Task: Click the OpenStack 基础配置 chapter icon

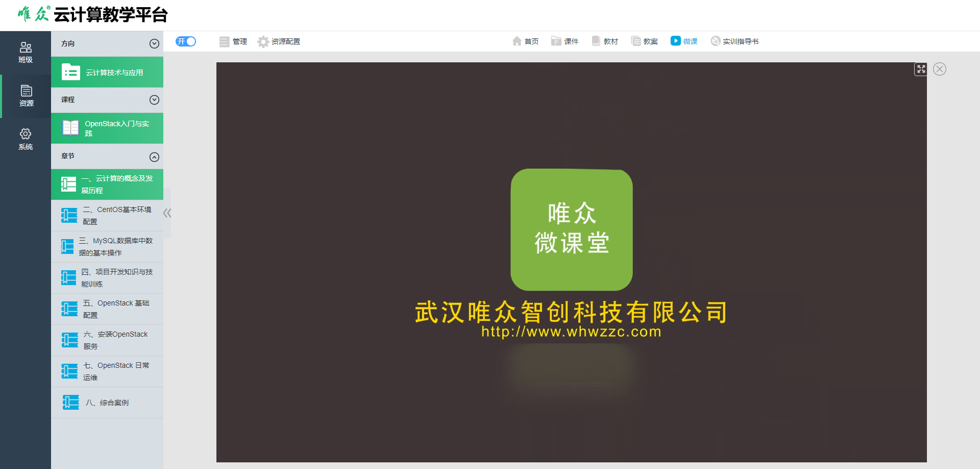Action: coord(69,309)
